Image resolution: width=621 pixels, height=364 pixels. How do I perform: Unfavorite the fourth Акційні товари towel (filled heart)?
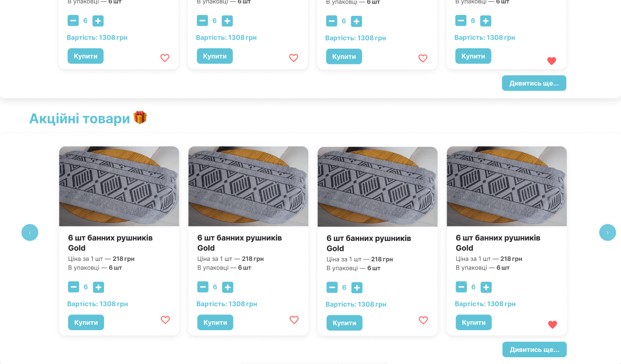pyautogui.click(x=553, y=325)
